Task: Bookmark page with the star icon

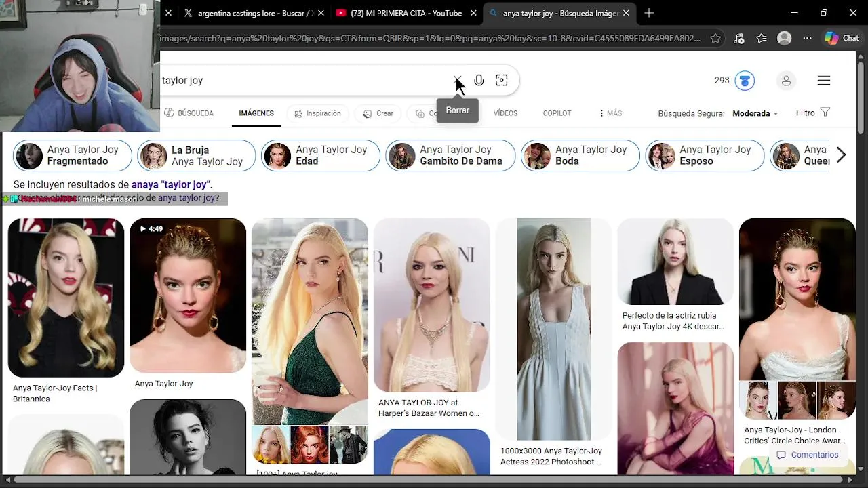Action: click(715, 39)
